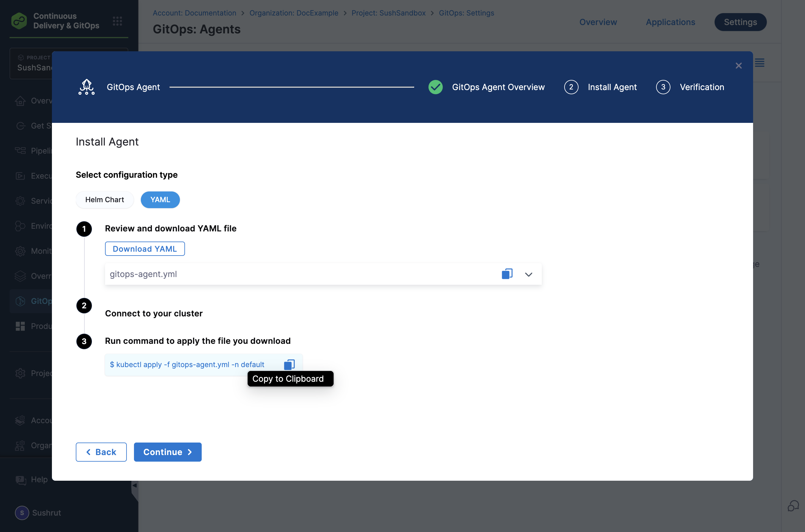Click the gitops-agent.yml file name
Screen dimensions: 805x532
[x=143, y=274]
